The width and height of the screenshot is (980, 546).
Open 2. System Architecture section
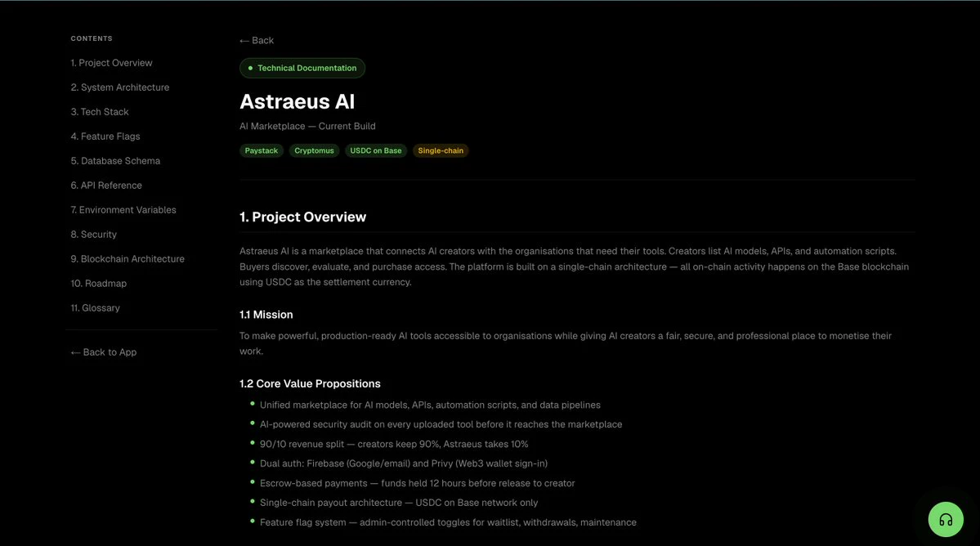pyautogui.click(x=120, y=87)
